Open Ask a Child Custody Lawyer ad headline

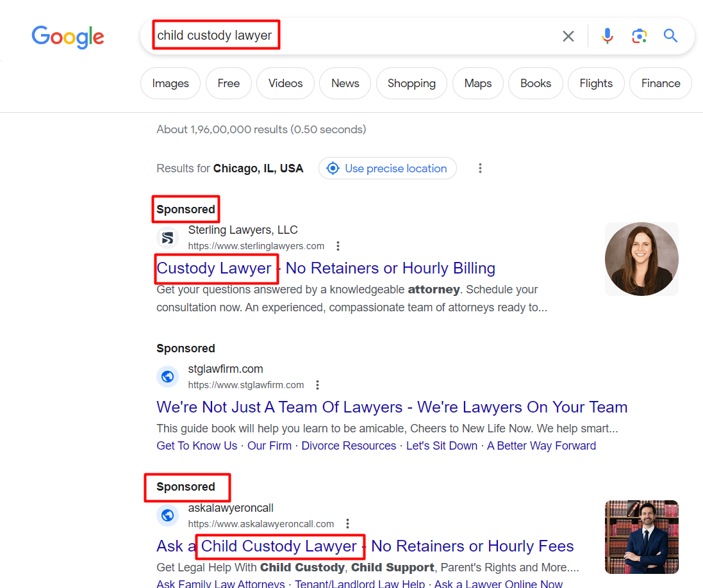365,546
